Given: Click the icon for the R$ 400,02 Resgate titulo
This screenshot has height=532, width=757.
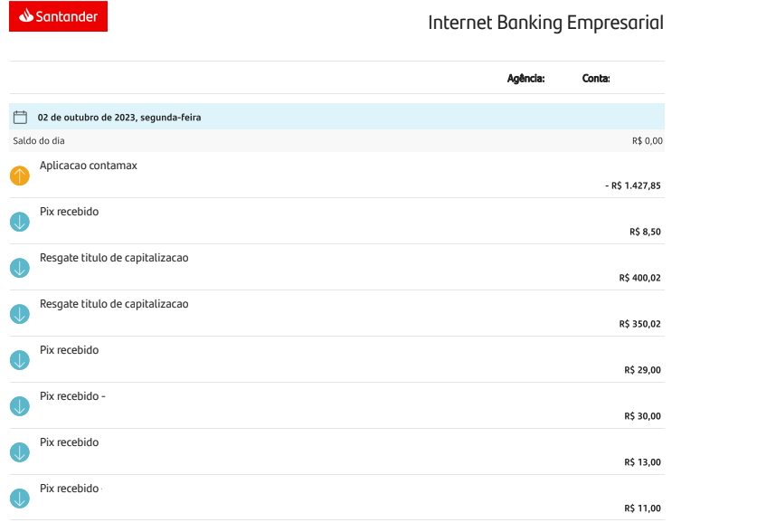Looking at the screenshot, I should (20, 268).
